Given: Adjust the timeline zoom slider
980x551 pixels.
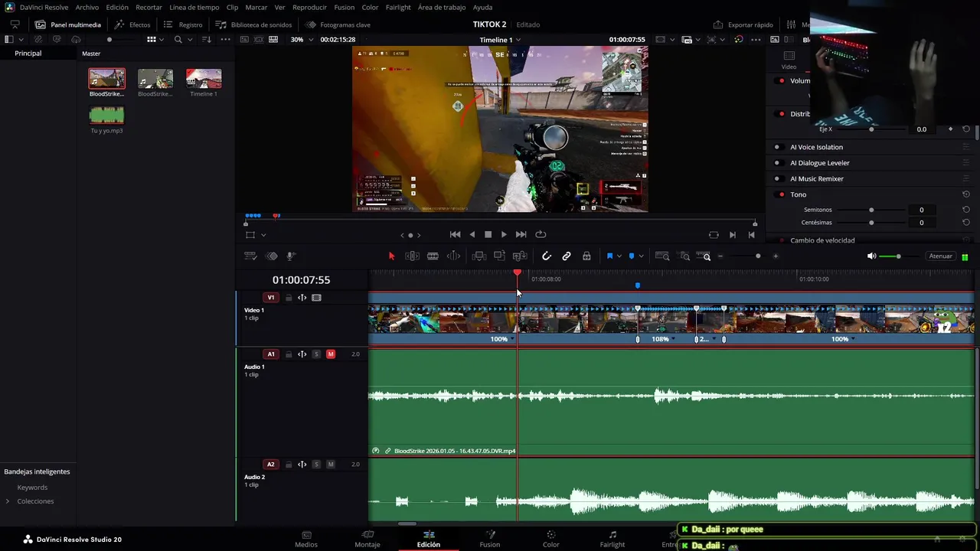Looking at the screenshot, I should pyautogui.click(x=758, y=256).
